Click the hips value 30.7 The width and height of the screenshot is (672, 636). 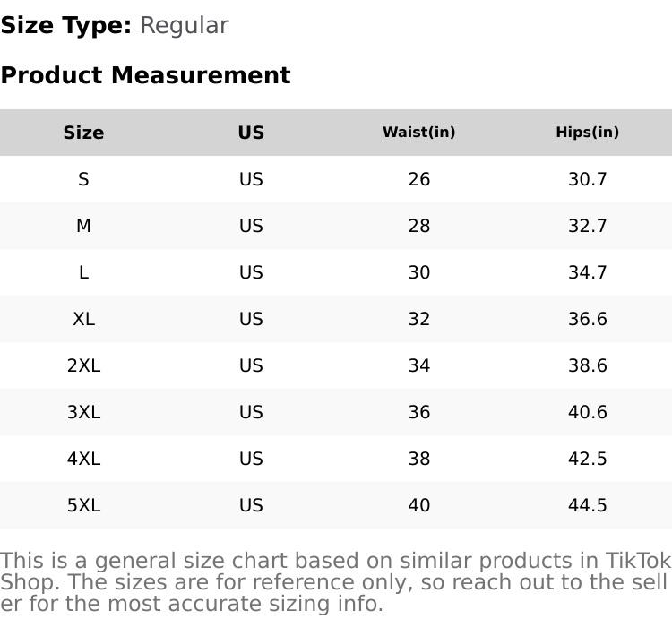[x=587, y=179]
